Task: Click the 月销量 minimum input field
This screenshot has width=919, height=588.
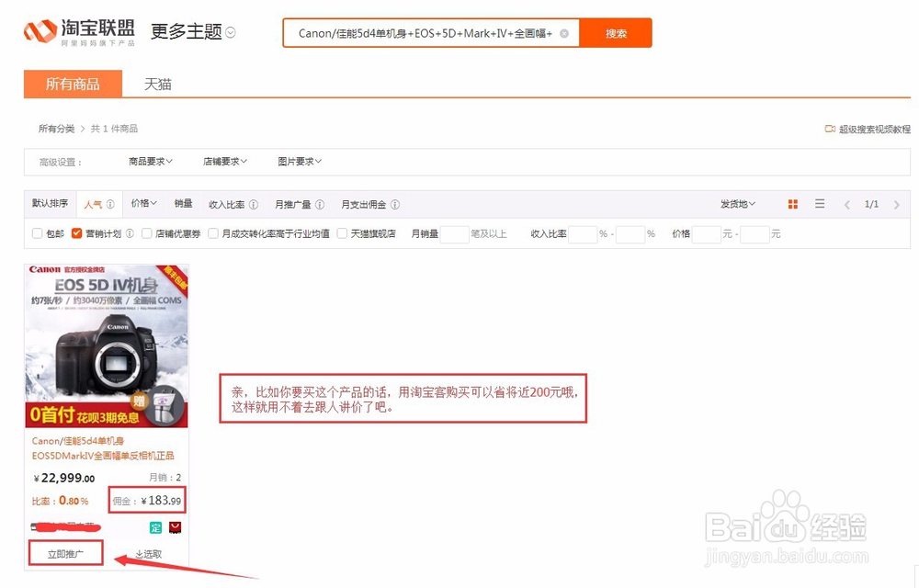Action: click(x=454, y=234)
